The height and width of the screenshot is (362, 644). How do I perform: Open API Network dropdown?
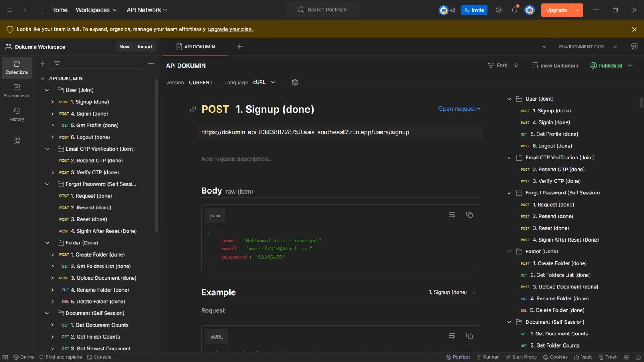(147, 10)
